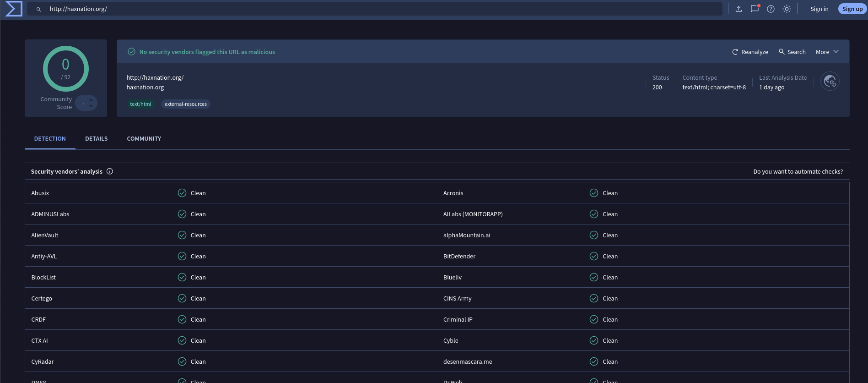868x383 pixels.
Task: Click the alphaMountain.ai vendor name
Action: 467,235
